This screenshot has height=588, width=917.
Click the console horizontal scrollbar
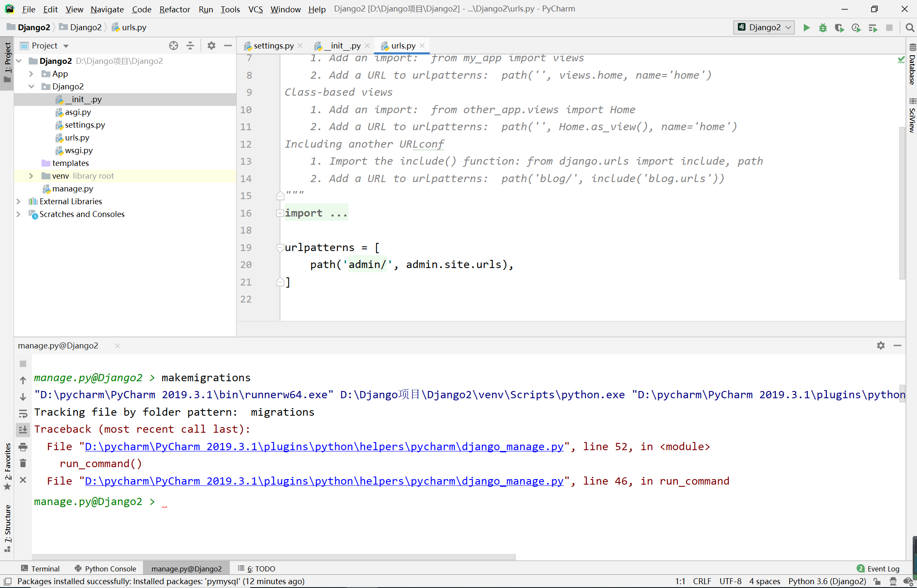pyautogui.click(x=274, y=557)
